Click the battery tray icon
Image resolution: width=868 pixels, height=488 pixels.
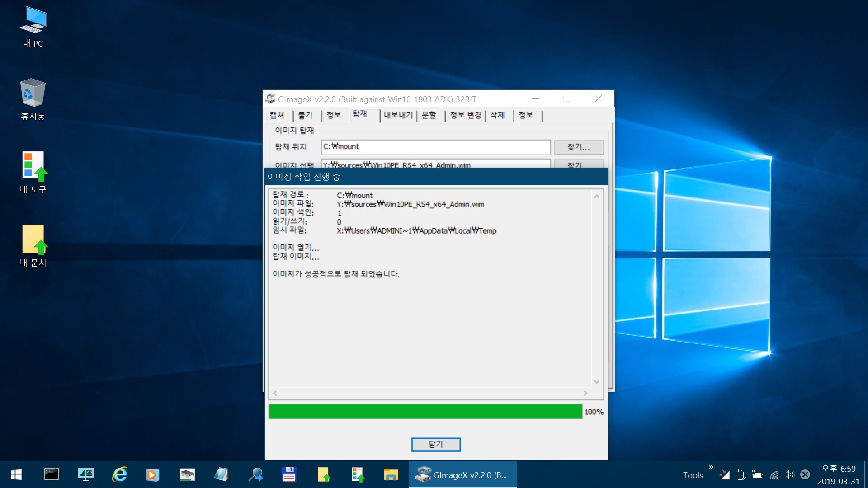coord(757,474)
